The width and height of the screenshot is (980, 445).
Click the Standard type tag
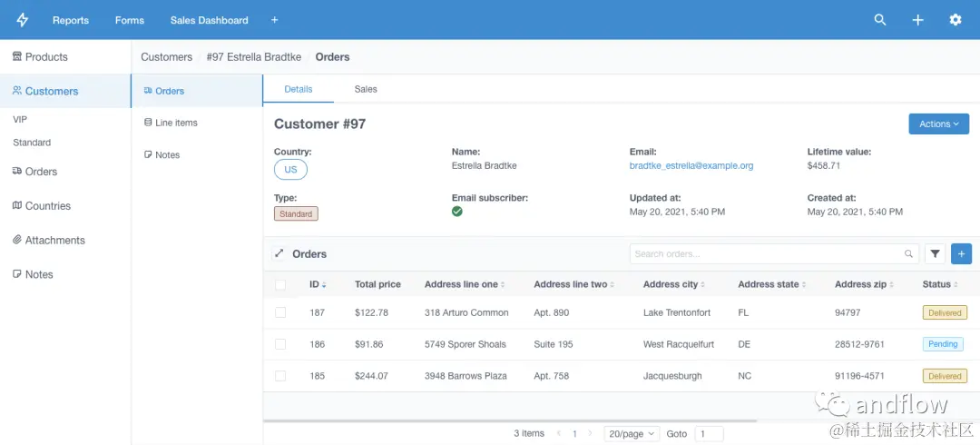pyautogui.click(x=296, y=214)
